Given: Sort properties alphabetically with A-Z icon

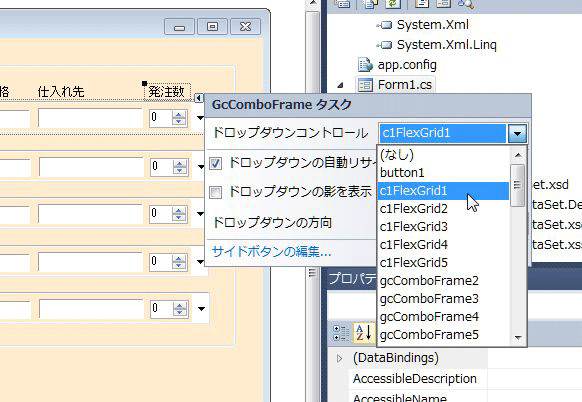Looking at the screenshot, I should pos(363,332).
